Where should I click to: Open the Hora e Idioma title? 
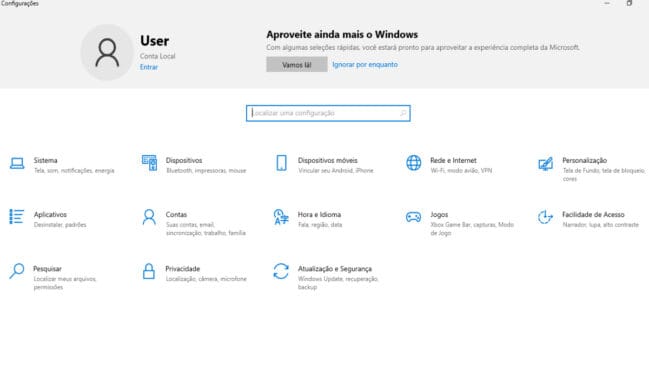coord(319,214)
